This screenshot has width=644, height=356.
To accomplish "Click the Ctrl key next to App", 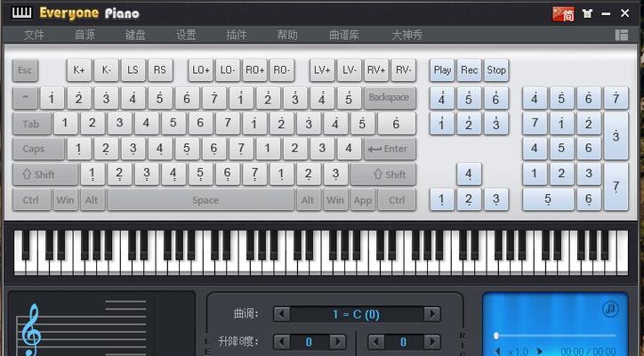I will pos(397,199).
